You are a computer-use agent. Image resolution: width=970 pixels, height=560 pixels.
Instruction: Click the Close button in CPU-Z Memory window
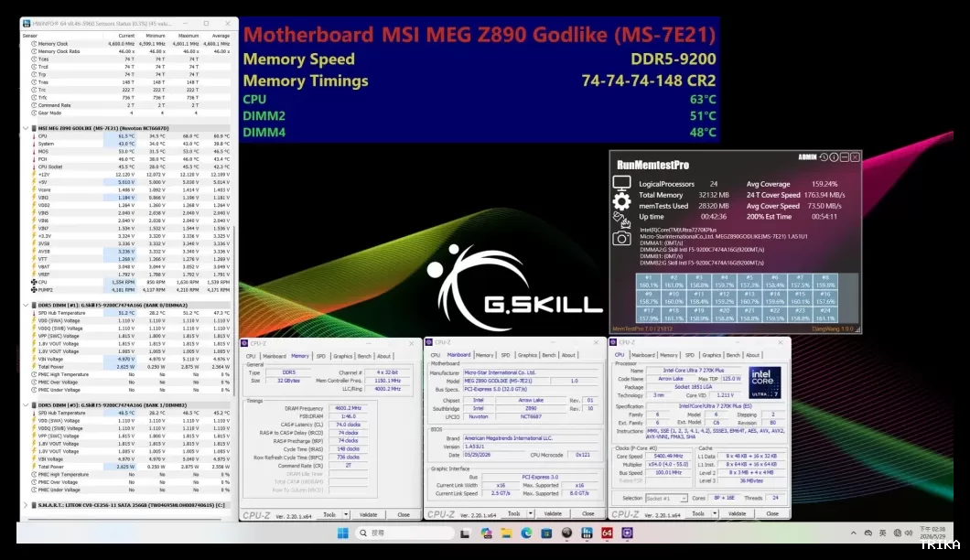pos(404,515)
